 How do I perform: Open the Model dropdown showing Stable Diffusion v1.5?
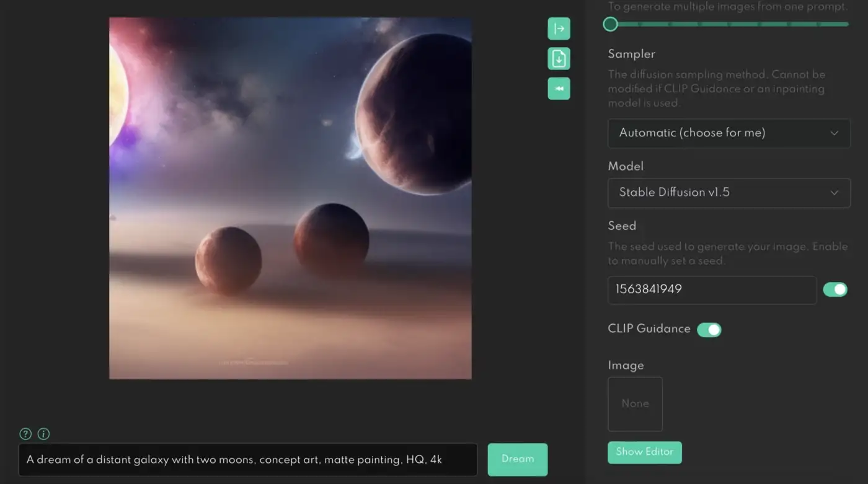pyautogui.click(x=729, y=193)
